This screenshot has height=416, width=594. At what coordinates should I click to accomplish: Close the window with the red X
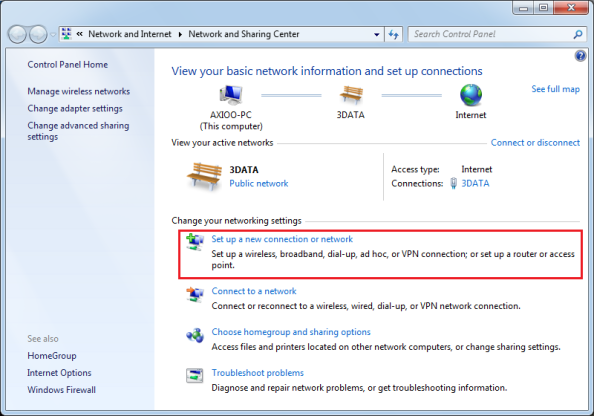[571, 8]
